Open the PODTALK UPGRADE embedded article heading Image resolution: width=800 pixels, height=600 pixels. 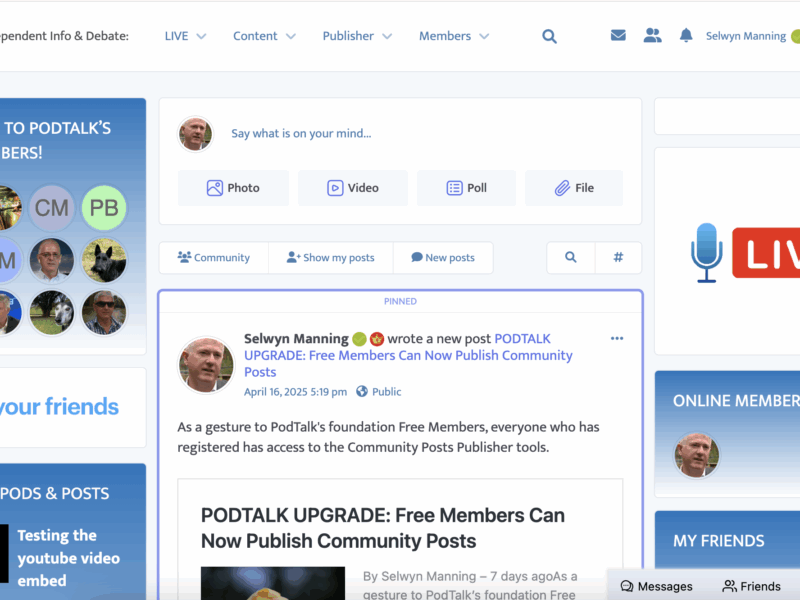(x=383, y=528)
